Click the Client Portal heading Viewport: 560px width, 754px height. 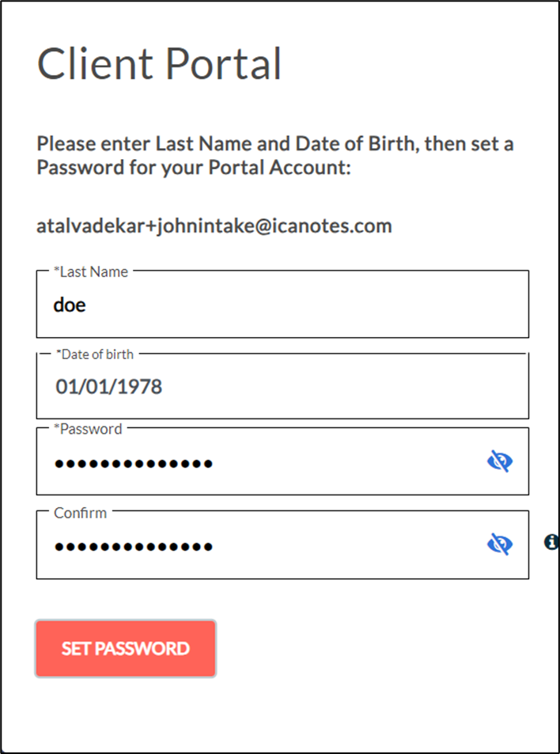pyautogui.click(x=159, y=64)
